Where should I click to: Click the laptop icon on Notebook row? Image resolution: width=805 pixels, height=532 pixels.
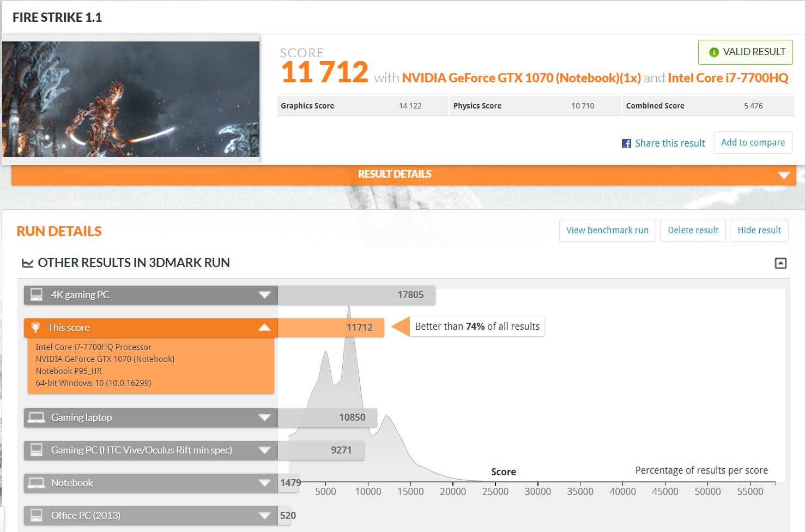(x=37, y=483)
